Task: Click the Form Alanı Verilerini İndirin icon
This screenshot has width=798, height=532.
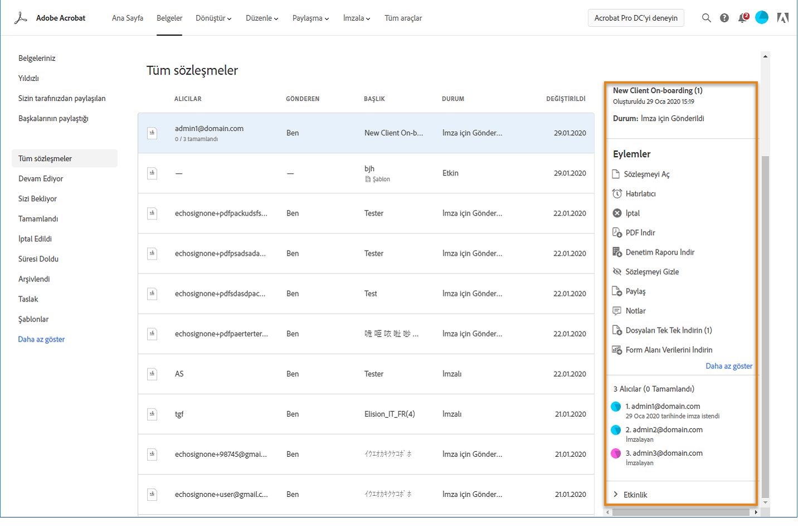Action: point(617,349)
